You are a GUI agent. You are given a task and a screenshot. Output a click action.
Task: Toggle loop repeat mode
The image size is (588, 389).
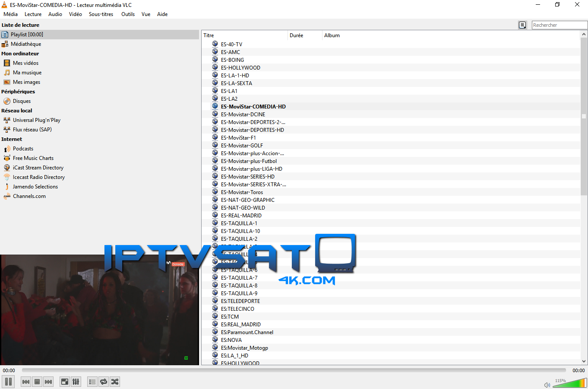pyautogui.click(x=103, y=382)
